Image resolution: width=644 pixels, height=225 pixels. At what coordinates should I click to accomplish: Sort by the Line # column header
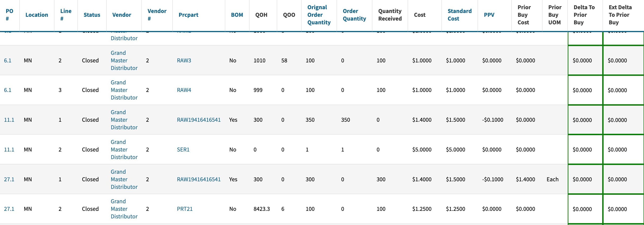(x=66, y=15)
